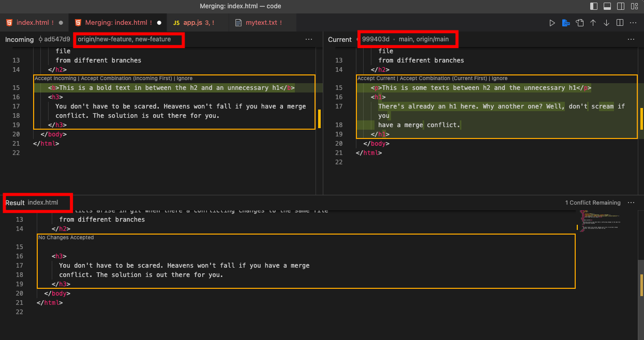This screenshot has height=340, width=644.
Task: Click the Split Editor icon in editor toolbar
Action: point(620,23)
